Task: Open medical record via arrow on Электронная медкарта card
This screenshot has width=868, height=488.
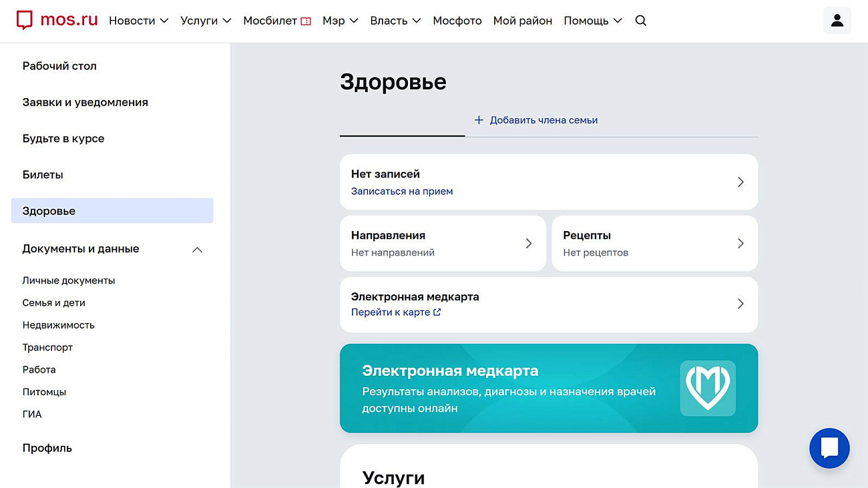Action: (740, 304)
